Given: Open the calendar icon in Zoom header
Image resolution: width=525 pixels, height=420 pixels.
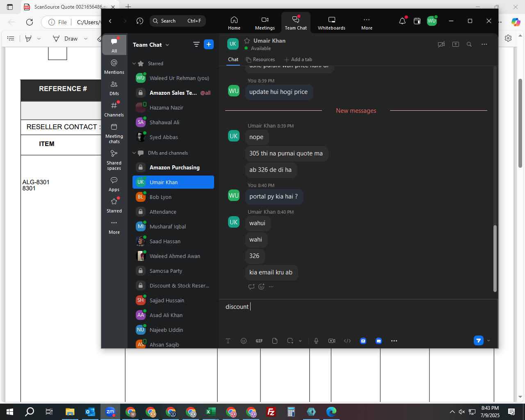Looking at the screenshot, I should (417, 21).
